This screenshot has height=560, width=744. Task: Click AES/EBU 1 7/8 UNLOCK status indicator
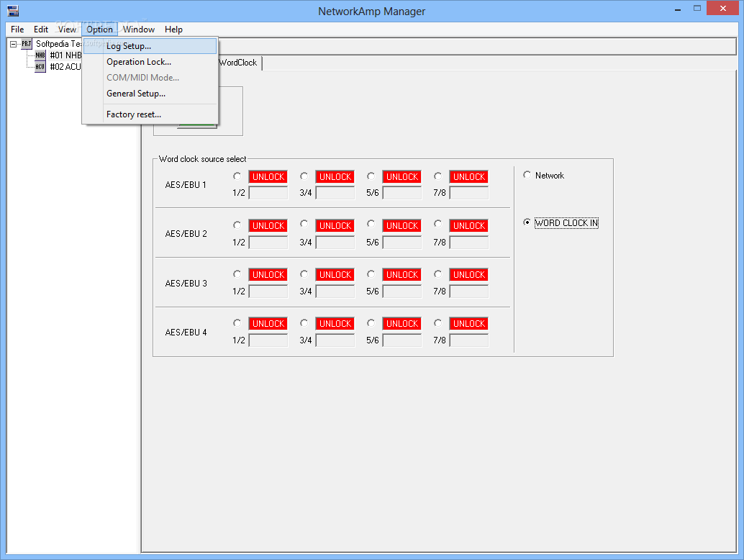tap(469, 177)
